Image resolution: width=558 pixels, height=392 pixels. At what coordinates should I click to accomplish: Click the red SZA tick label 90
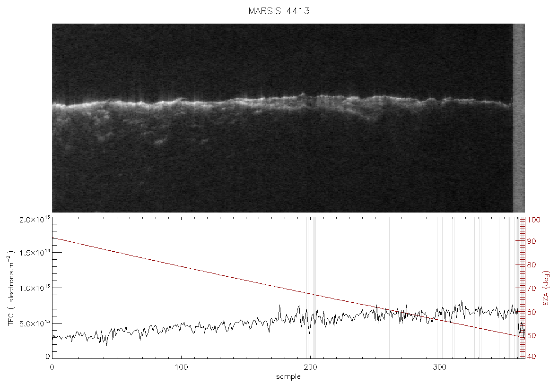point(532,241)
